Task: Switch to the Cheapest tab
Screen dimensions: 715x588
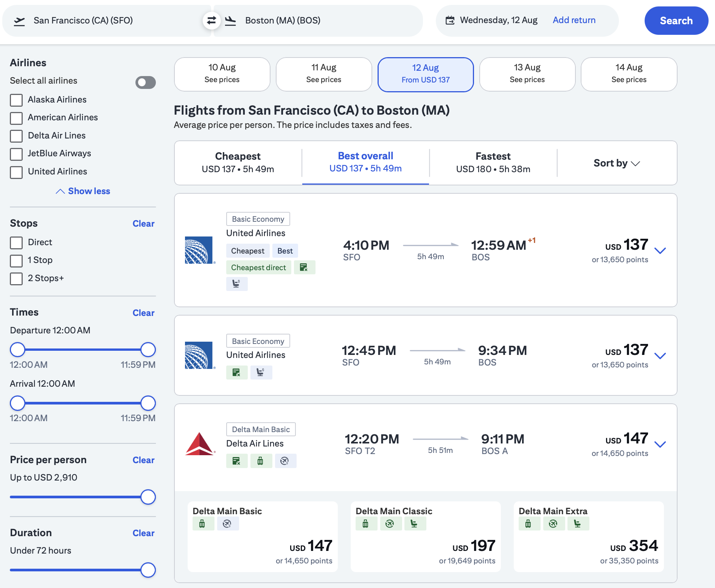Action: (238, 162)
